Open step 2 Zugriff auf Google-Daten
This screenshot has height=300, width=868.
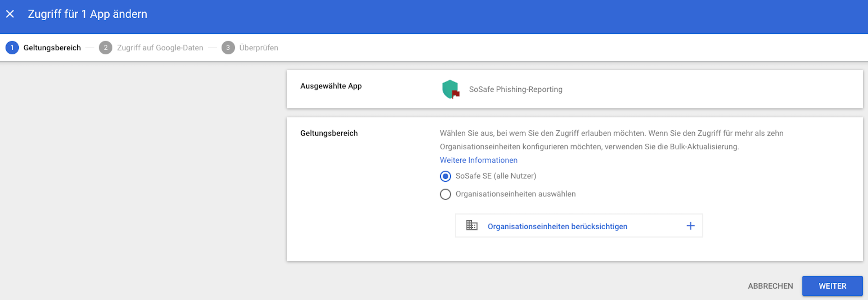coord(160,47)
